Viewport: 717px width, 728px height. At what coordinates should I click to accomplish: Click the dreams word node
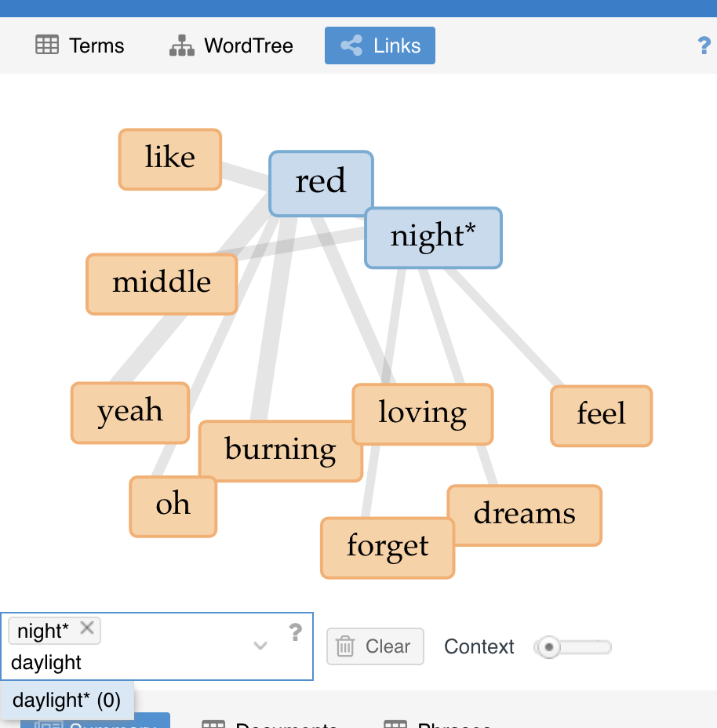pos(525,515)
